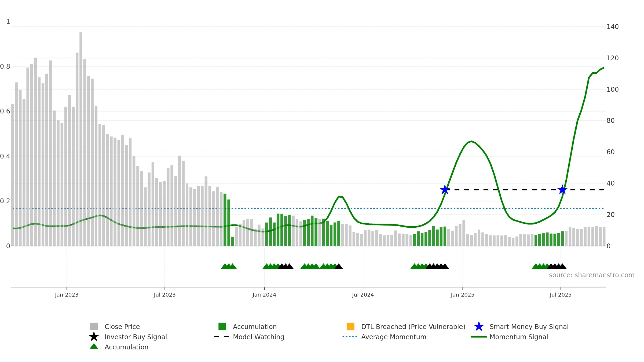Click the first blue Smart Money star on chart

(445, 190)
